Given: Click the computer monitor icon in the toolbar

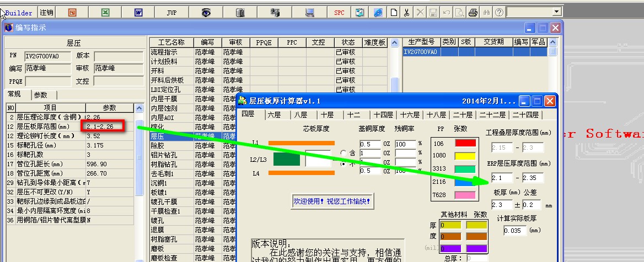Looking at the screenshot, I should [x=310, y=13].
